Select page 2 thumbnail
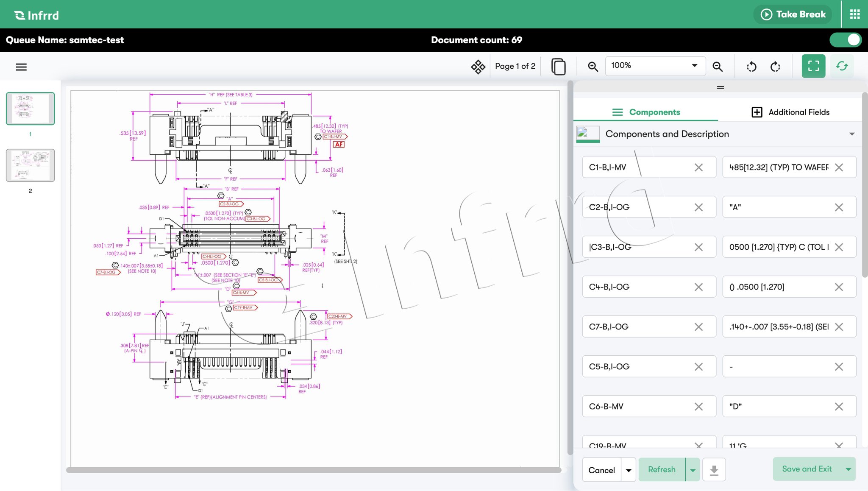Viewport: 868px width, 491px height. click(x=30, y=165)
